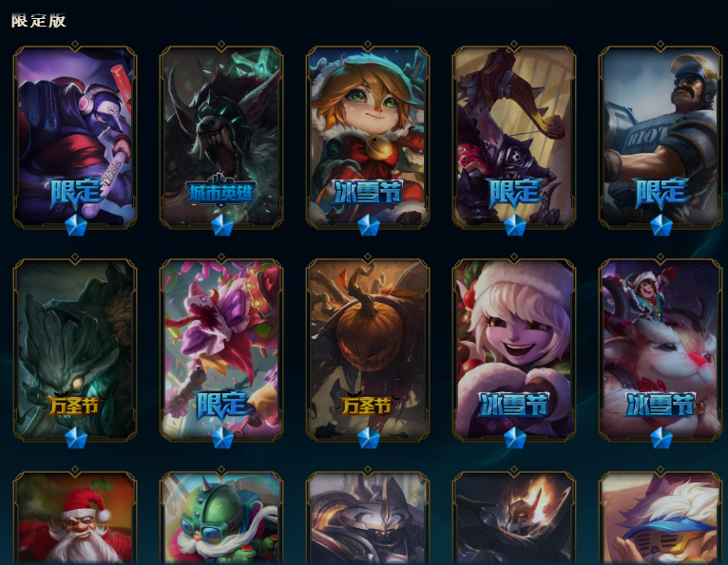Open the reindeer rider 冰雪节 skin card

click(661, 348)
